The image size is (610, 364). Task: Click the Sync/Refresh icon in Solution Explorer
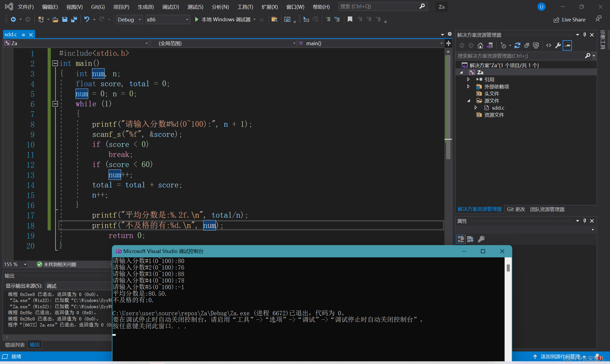517,45
